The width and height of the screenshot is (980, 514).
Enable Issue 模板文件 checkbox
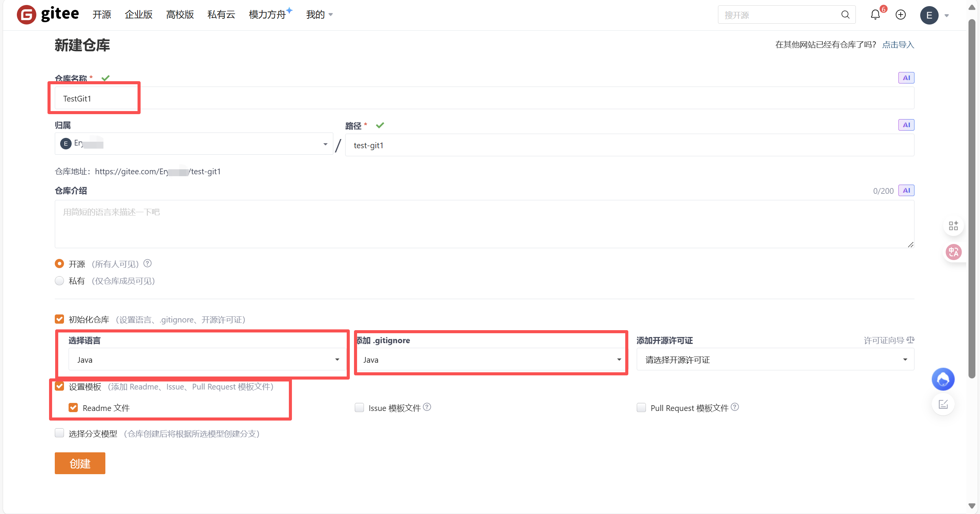(x=359, y=408)
